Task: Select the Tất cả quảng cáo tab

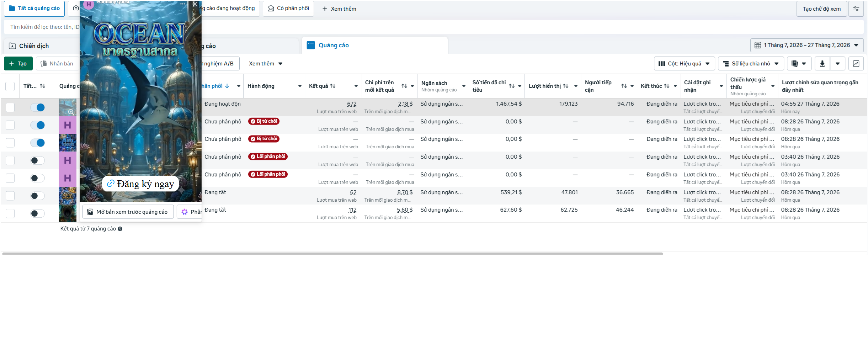Action: pos(34,9)
